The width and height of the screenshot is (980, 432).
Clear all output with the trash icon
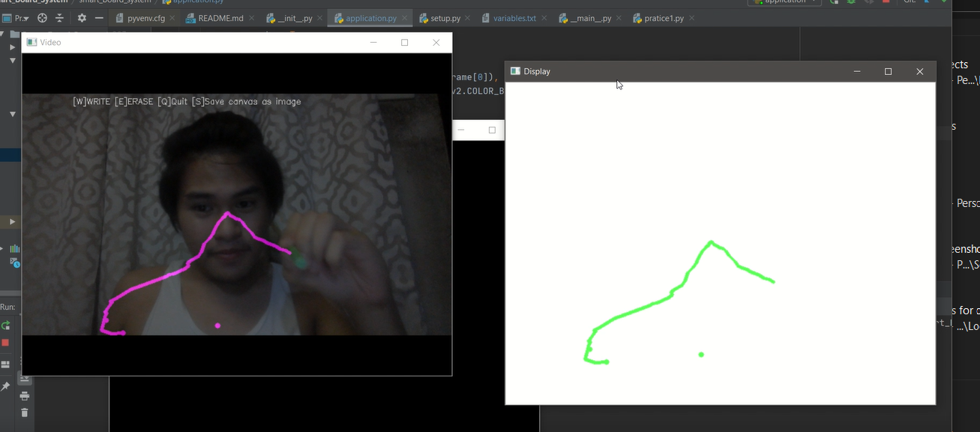[x=25, y=412]
